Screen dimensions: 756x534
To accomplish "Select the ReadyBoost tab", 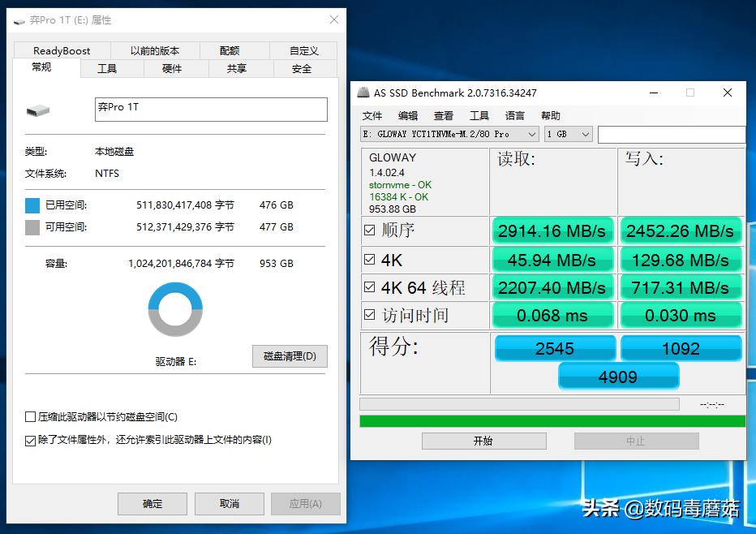I will tap(62, 50).
